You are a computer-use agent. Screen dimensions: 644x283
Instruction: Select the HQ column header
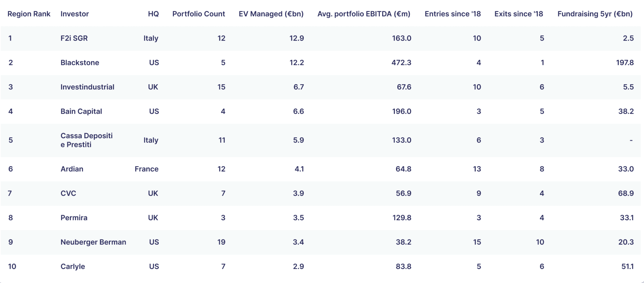click(x=153, y=14)
